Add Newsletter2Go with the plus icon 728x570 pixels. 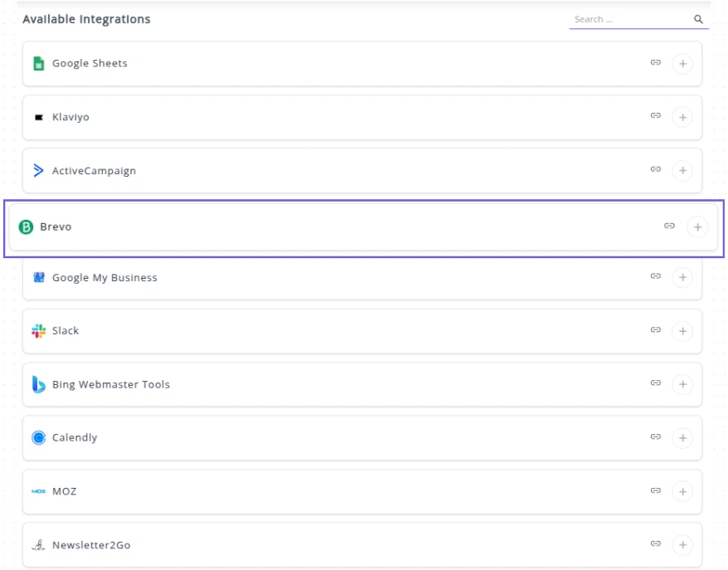pos(682,545)
